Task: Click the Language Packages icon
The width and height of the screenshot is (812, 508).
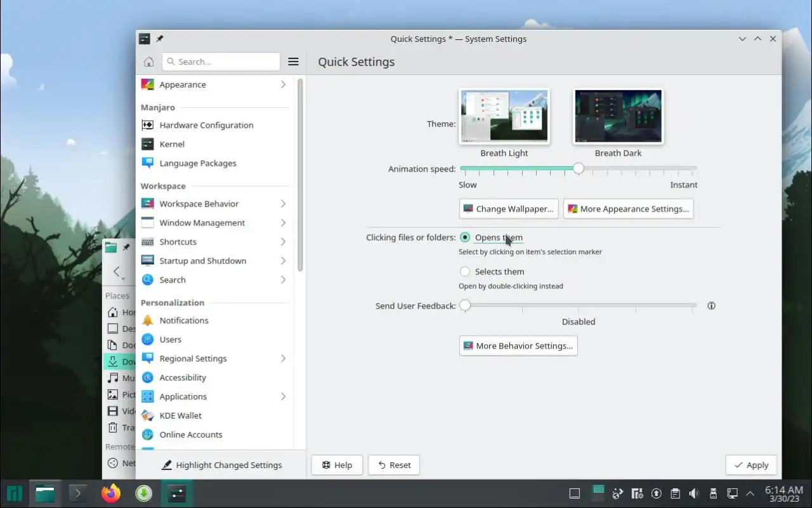Action: click(x=147, y=163)
